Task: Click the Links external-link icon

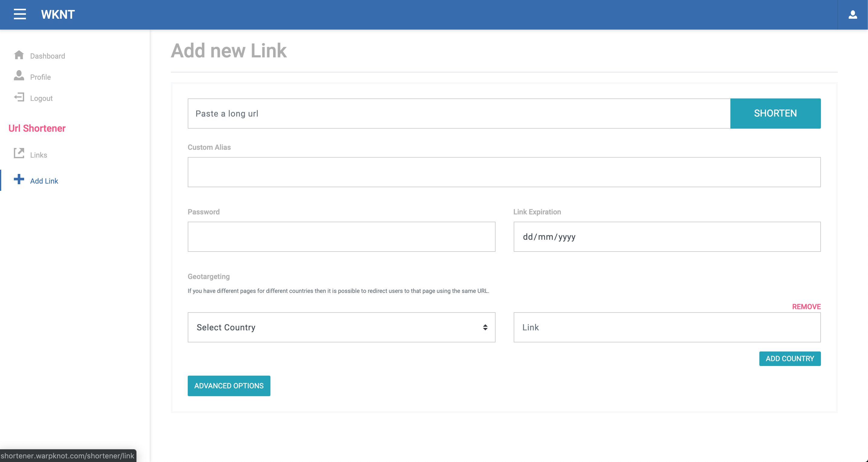Action: (19, 153)
